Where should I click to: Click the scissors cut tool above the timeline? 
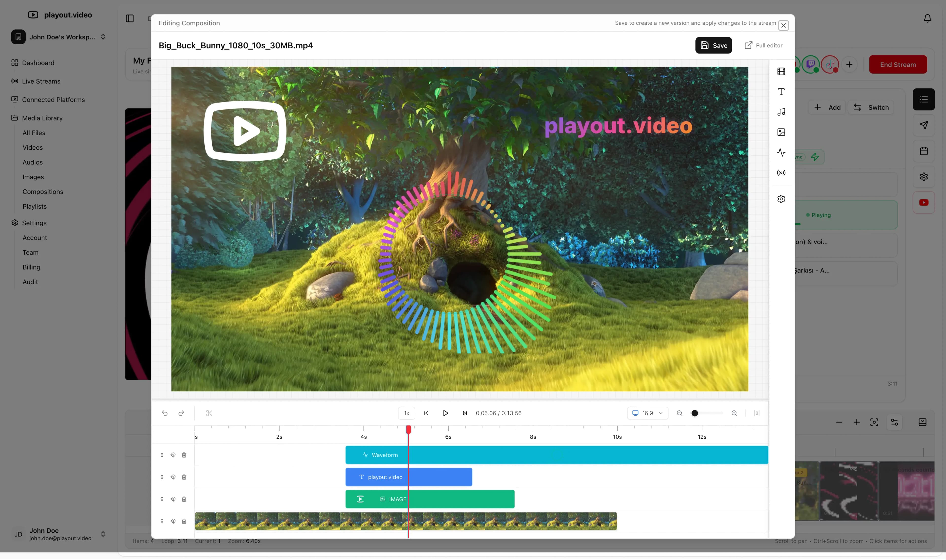pyautogui.click(x=209, y=413)
